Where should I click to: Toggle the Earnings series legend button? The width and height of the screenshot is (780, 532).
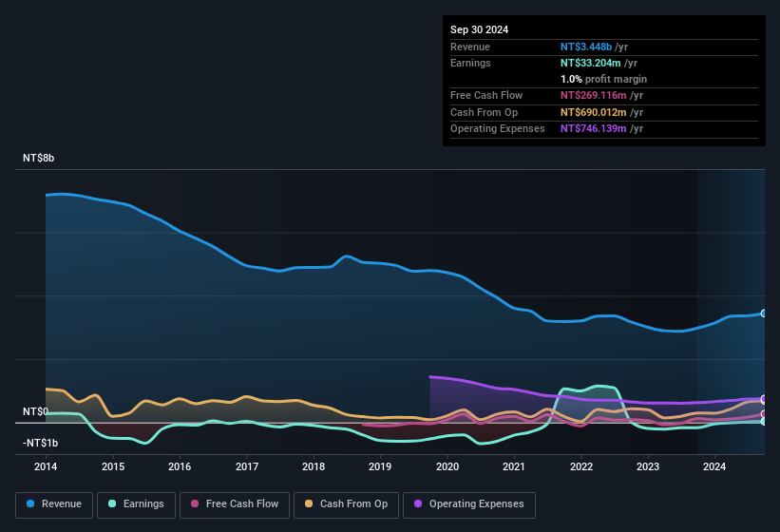(x=136, y=504)
